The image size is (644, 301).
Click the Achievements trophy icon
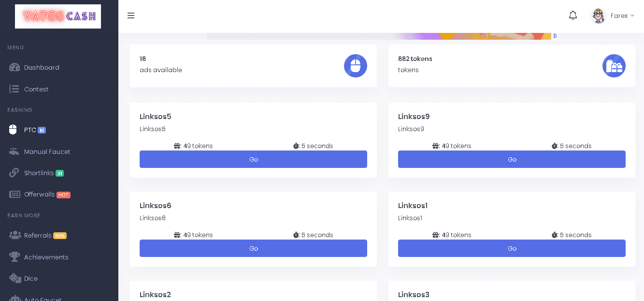(x=14, y=257)
